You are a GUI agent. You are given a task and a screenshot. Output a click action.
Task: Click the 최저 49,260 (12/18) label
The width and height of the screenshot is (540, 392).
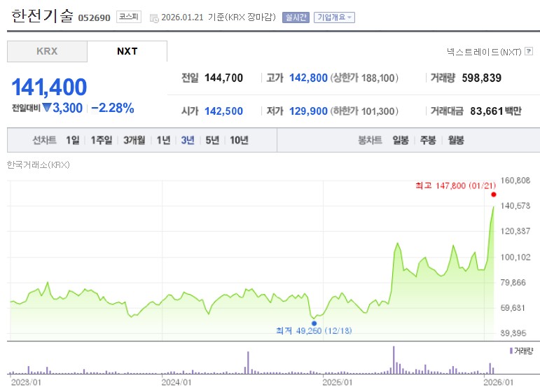tap(314, 330)
